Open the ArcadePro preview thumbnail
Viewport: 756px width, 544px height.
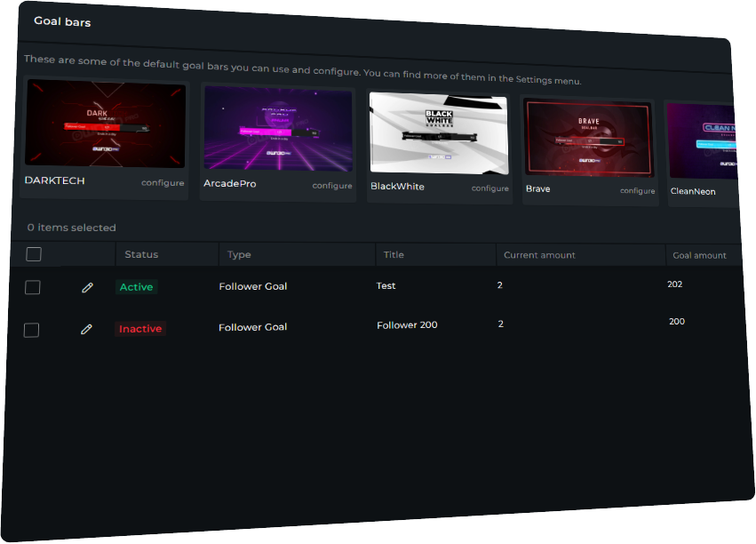coord(278,129)
